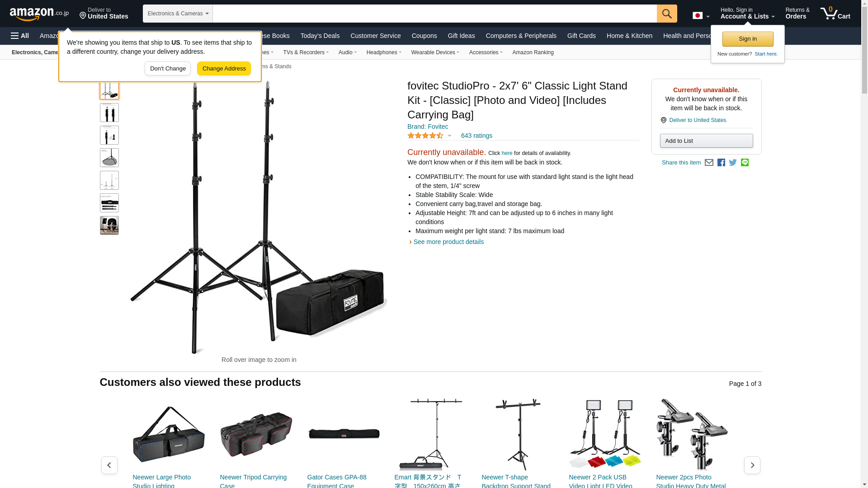Screen dimensions: 868x488
Task: Share this item on Twitter
Action: (x=733, y=163)
